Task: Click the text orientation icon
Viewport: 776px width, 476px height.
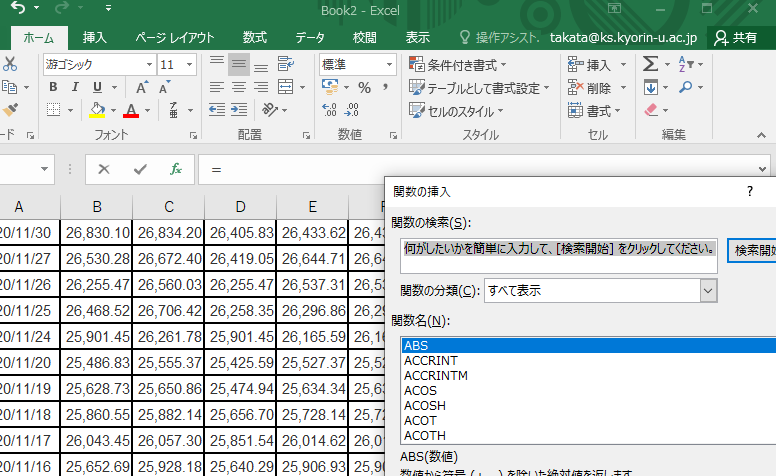Action: pos(270,110)
